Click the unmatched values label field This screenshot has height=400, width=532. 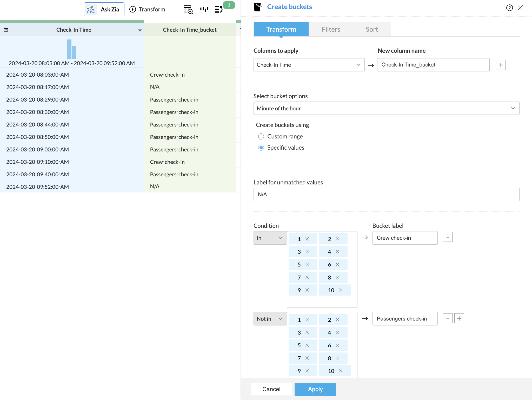coord(386,195)
